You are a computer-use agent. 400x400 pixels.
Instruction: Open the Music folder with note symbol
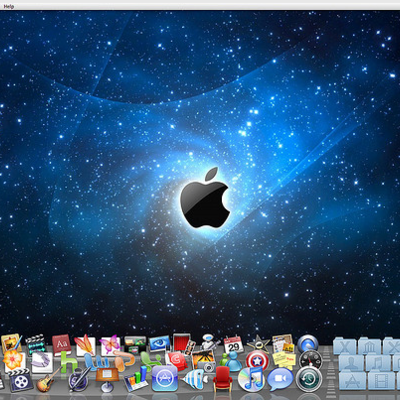(x=378, y=363)
